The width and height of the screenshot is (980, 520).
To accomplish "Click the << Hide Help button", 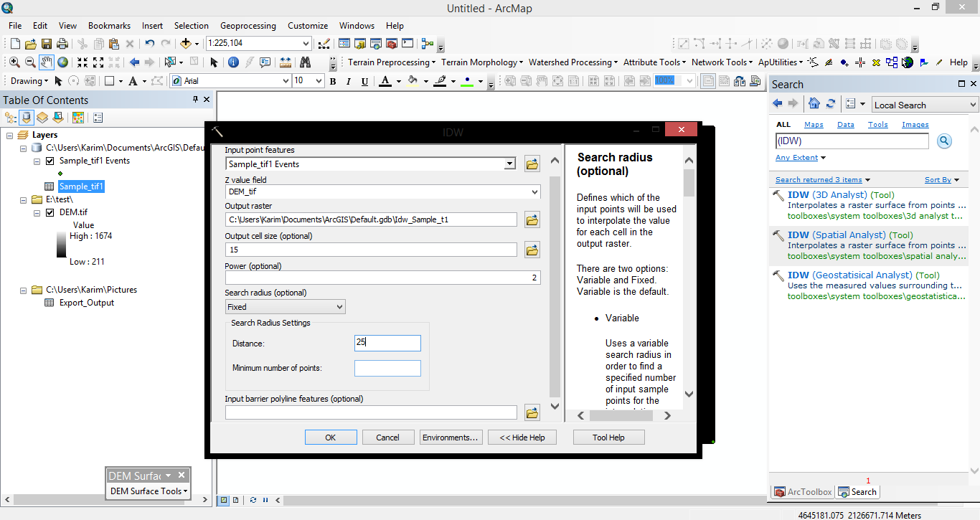I will click(522, 438).
